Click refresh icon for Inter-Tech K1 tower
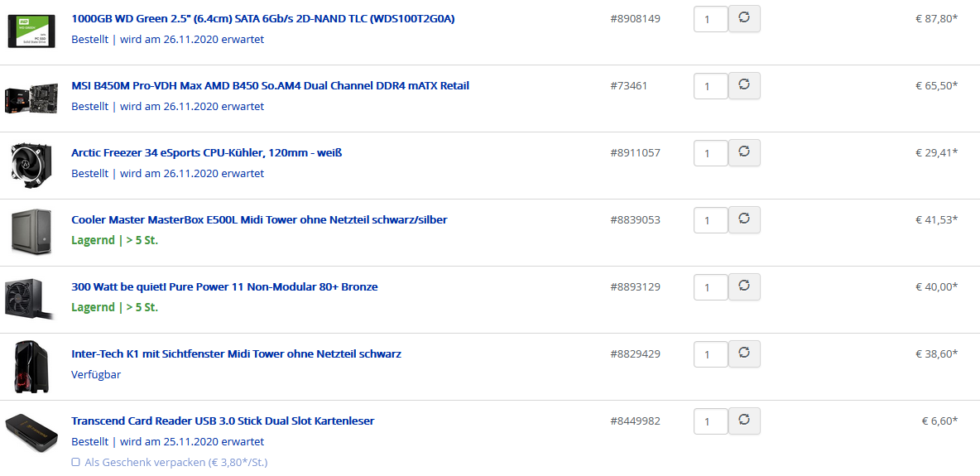This screenshot has height=476, width=980. pos(744,353)
